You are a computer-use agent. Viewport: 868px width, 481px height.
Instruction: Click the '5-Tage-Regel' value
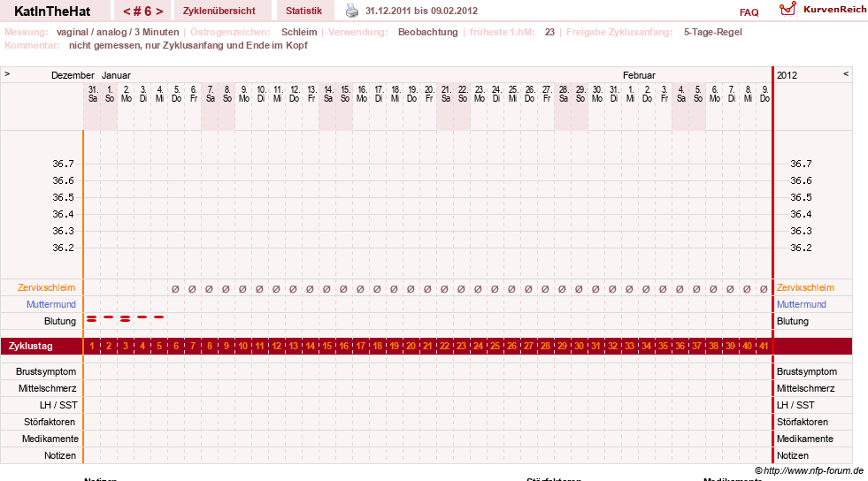(712, 32)
